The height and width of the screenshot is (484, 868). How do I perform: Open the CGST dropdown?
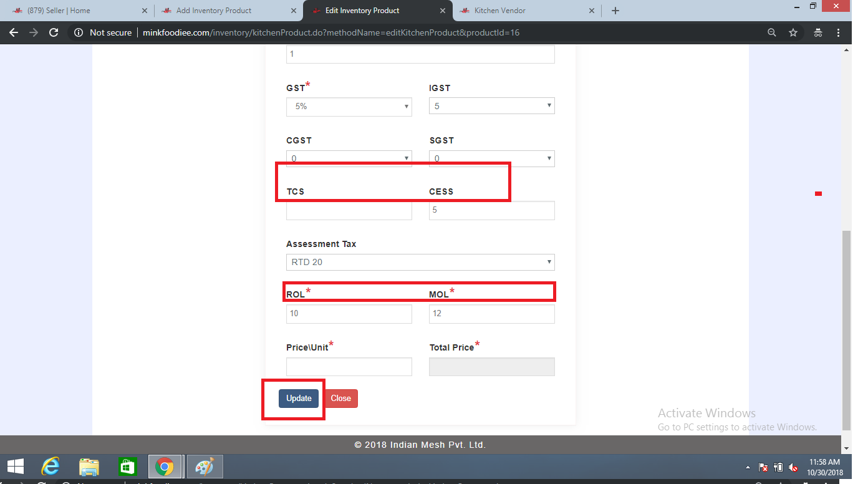pos(349,158)
